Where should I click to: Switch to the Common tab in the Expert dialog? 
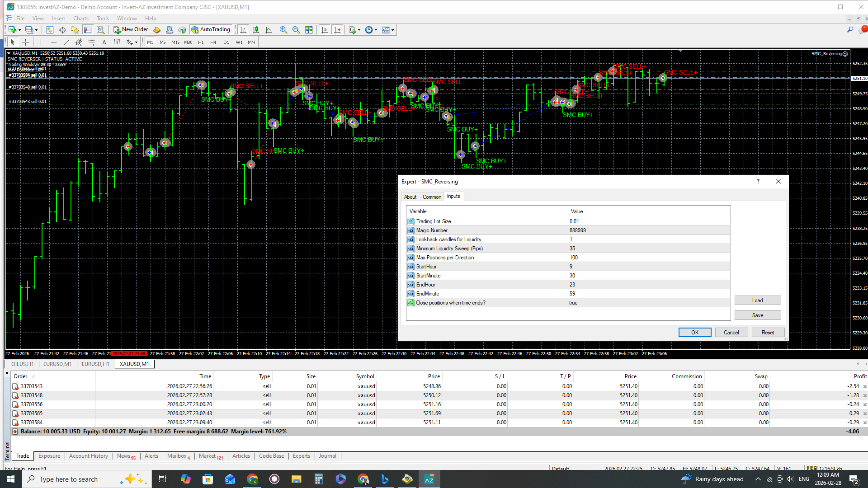(432, 197)
